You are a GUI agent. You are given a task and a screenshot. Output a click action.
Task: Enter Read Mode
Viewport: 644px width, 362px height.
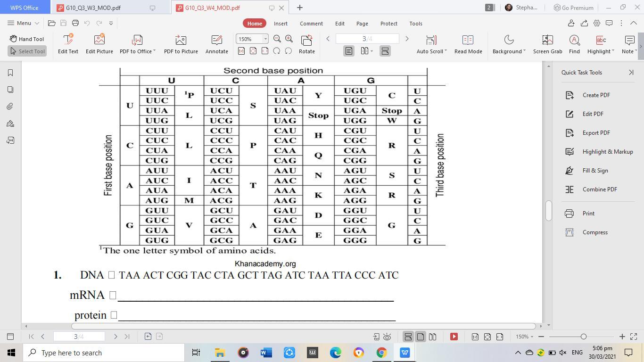(x=468, y=44)
